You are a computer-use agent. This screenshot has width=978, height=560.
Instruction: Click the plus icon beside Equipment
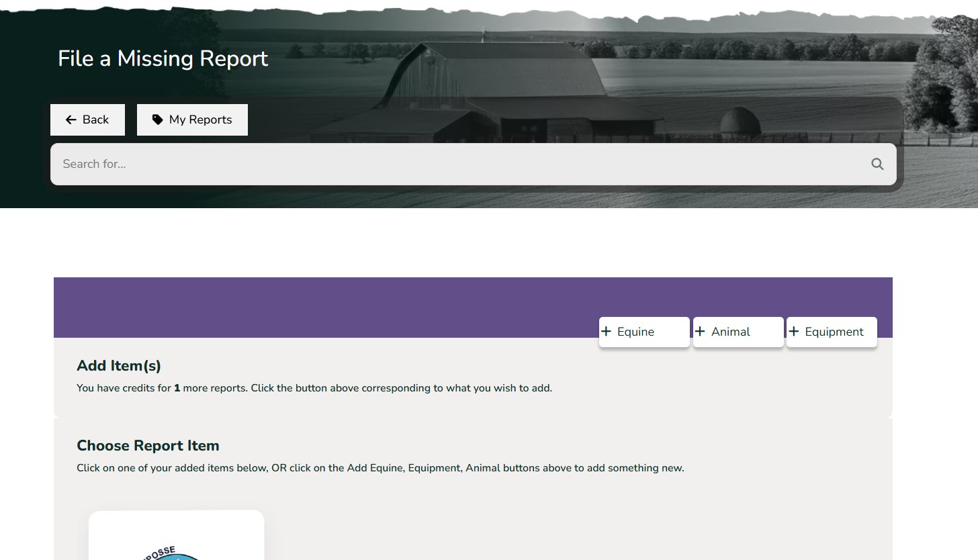point(794,331)
